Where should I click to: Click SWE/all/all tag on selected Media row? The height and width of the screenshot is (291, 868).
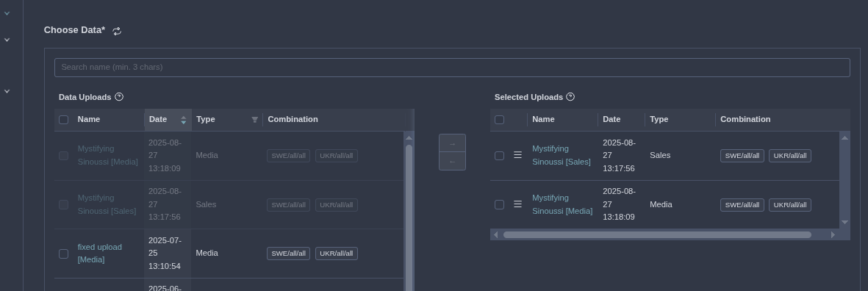[x=742, y=205]
